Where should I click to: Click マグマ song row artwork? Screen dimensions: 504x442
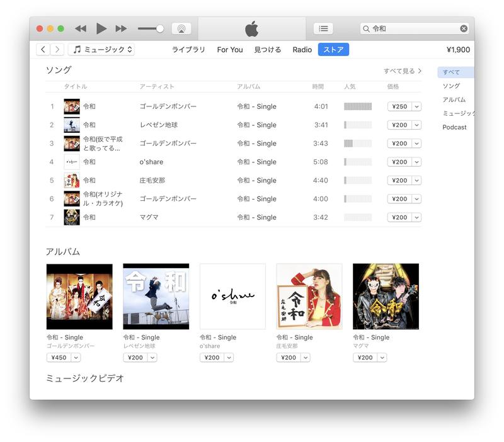pos(72,217)
